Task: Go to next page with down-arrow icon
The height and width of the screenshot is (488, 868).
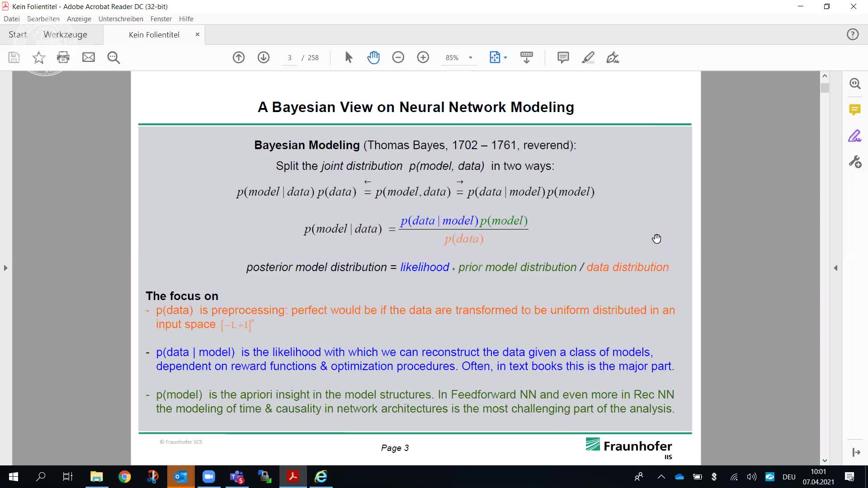Action: click(264, 57)
